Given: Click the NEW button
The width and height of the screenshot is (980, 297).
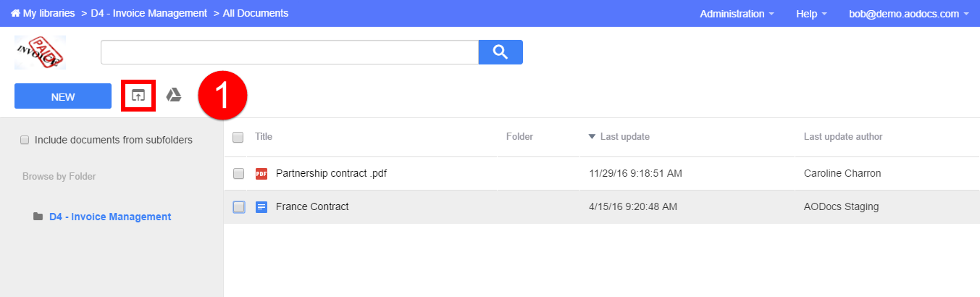Looking at the screenshot, I should point(63,96).
